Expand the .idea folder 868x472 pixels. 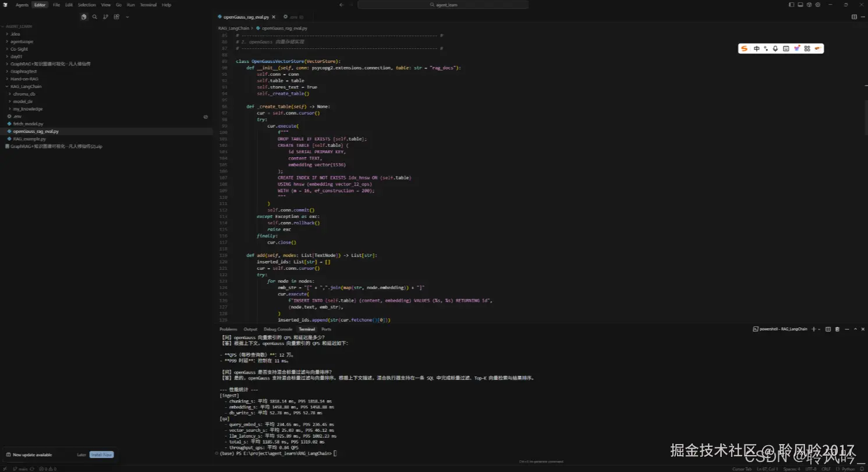click(15, 34)
